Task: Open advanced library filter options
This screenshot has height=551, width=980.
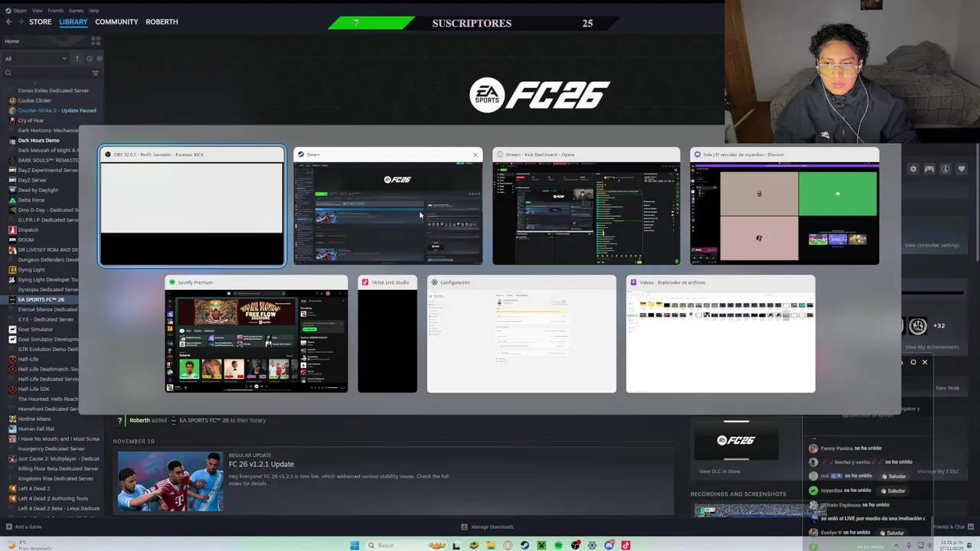Action: click(x=96, y=73)
